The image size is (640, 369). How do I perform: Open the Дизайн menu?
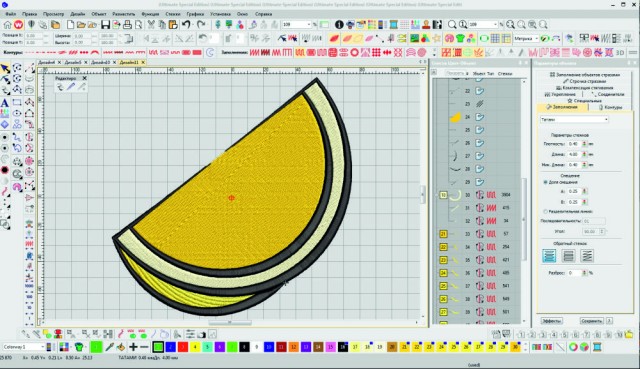[78, 14]
